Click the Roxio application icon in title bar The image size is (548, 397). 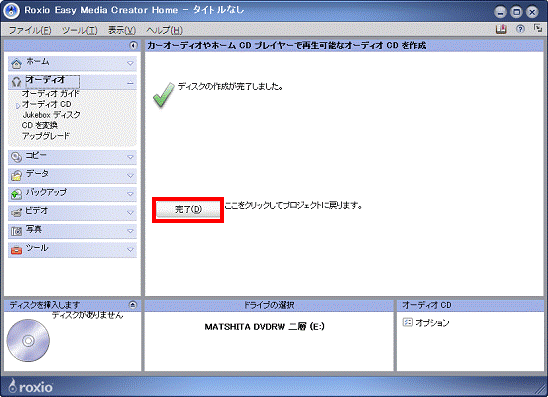[11, 11]
